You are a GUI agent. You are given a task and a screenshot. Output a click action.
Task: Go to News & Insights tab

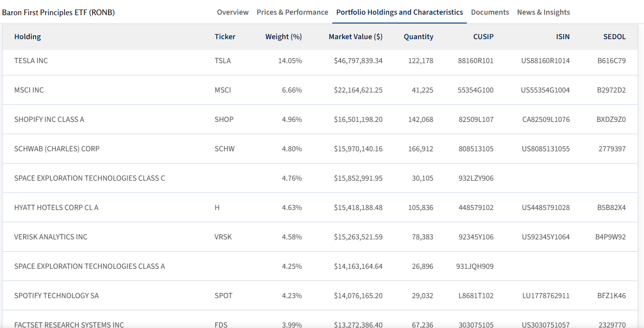click(x=543, y=12)
